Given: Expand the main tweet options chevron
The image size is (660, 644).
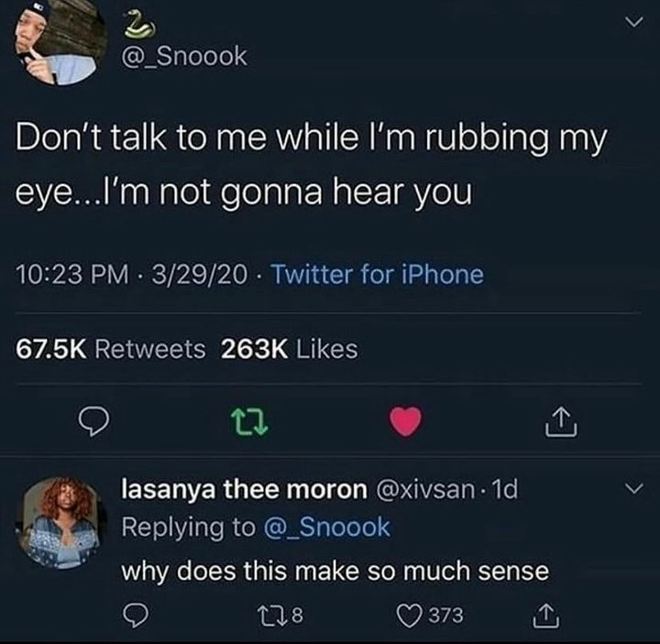Looking at the screenshot, I should point(634,22).
